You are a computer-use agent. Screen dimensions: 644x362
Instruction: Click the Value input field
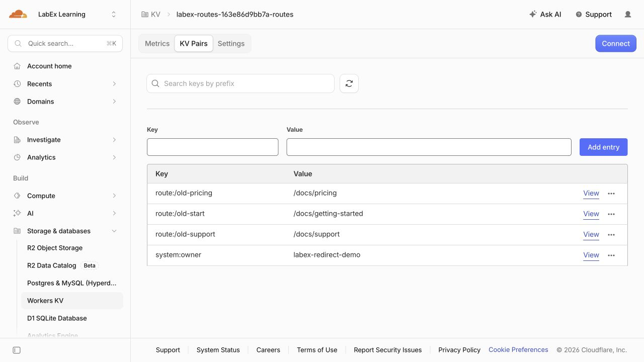point(429,147)
